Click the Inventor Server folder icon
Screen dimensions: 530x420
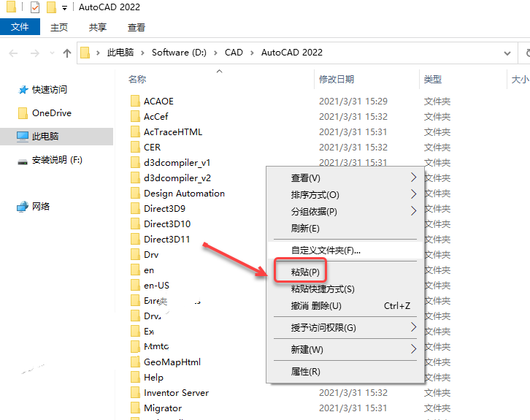point(135,393)
